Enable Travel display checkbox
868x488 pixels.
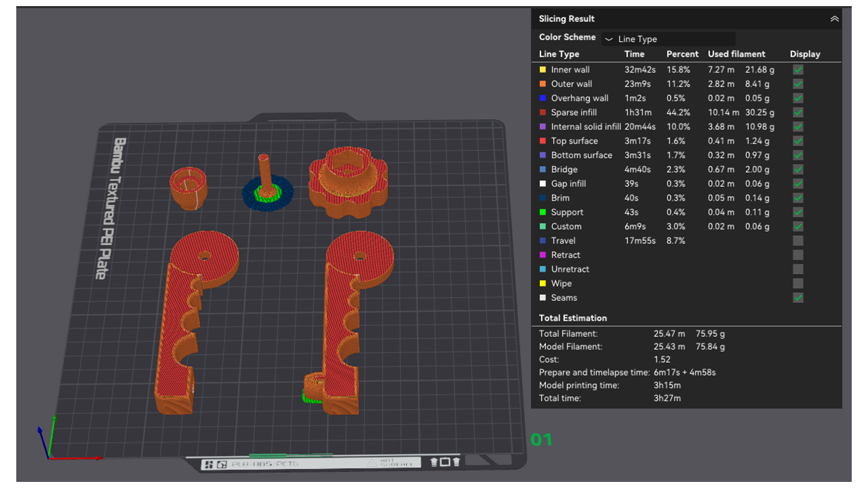pyautogui.click(x=798, y=241)
